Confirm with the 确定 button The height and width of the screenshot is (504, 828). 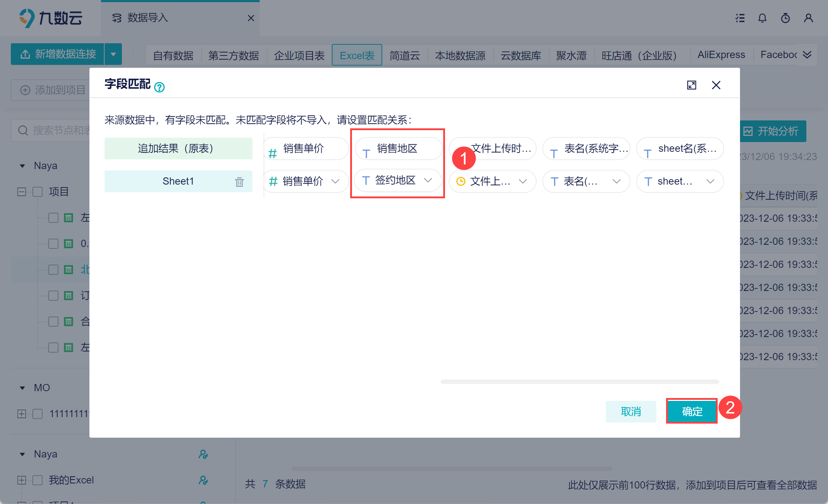[691, 411]
